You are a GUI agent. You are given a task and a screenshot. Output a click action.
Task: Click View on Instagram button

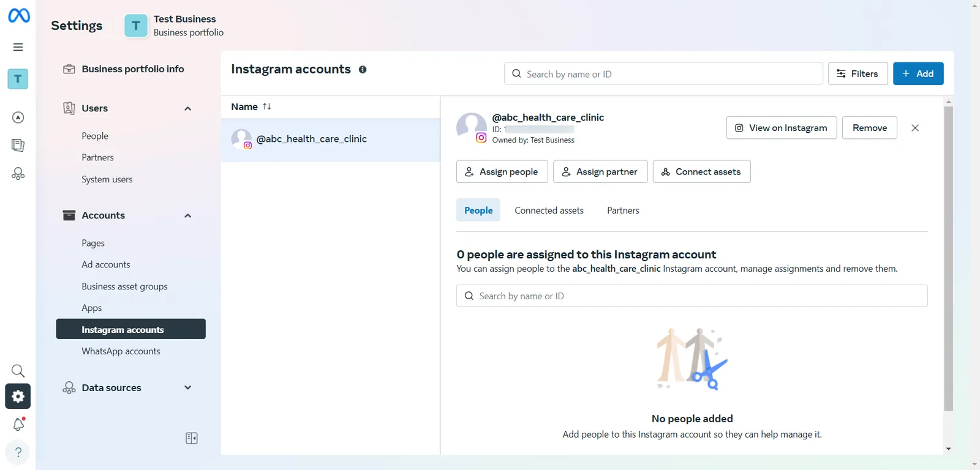782,128
